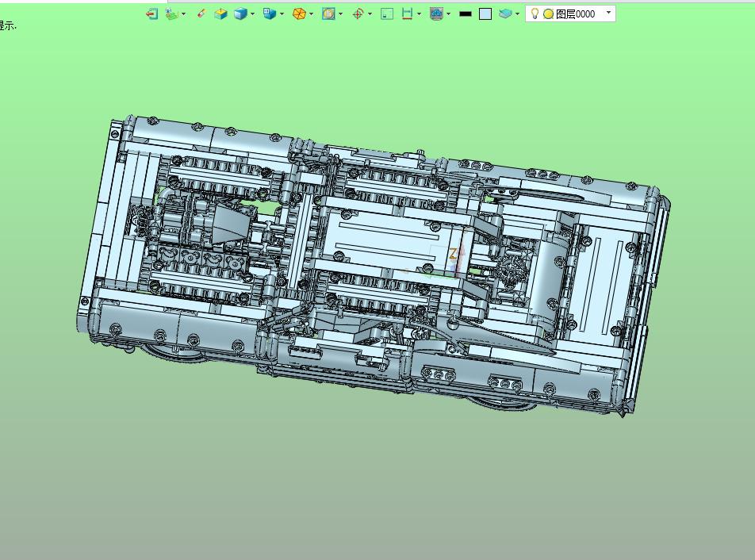Click the shaded blue cube display icon
755x560 pixels.
[240, 14]
